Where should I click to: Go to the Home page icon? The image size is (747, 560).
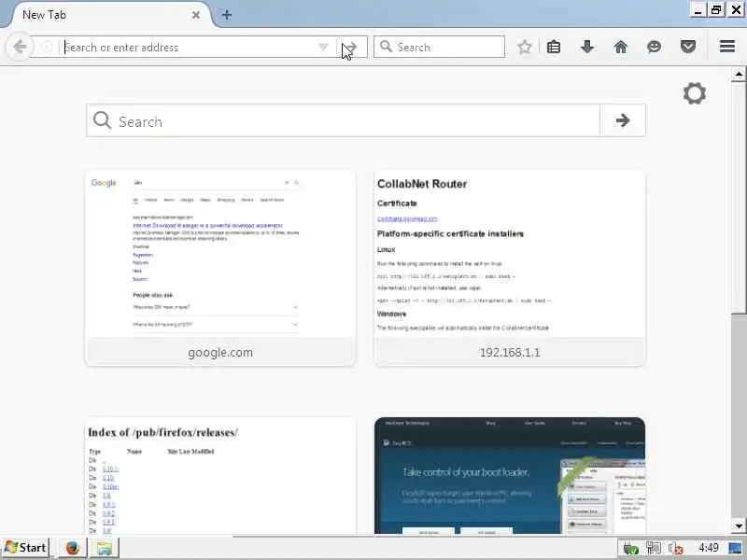[621, 47]
